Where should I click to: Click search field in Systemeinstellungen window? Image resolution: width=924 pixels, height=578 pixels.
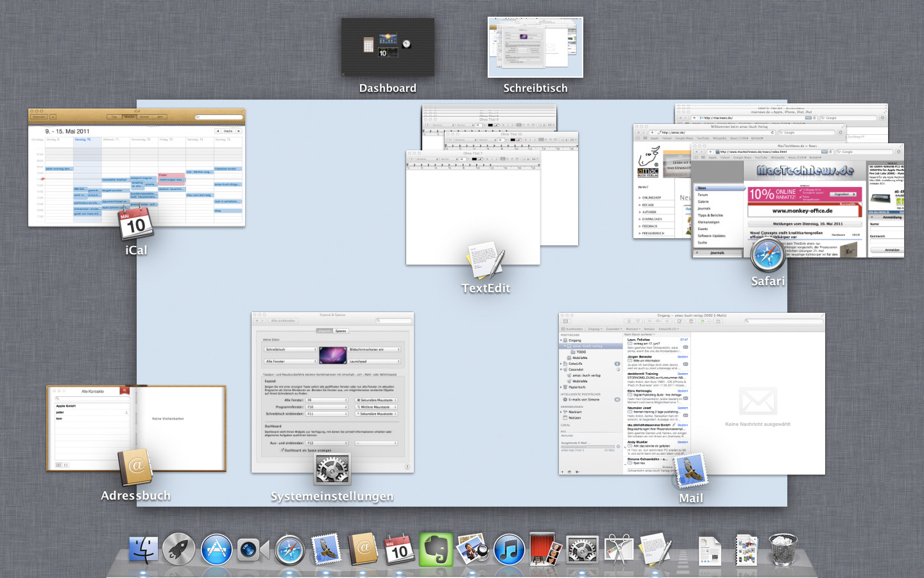point(394,320)
